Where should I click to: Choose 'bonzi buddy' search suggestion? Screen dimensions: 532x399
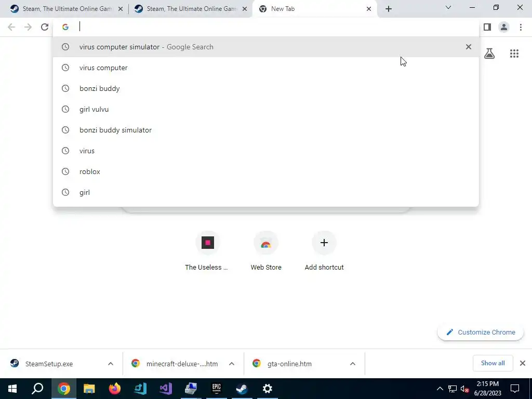[266, 88]
